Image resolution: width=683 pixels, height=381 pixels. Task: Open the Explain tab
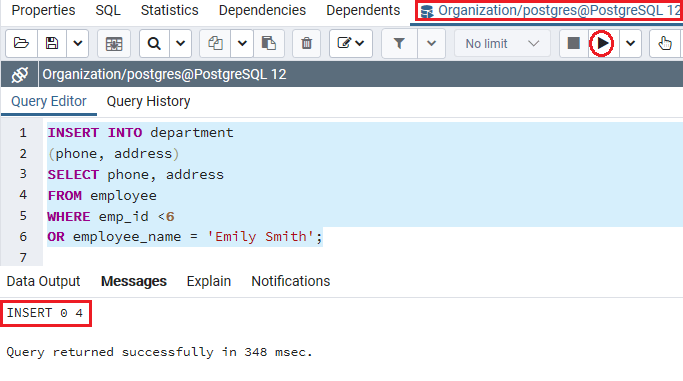click(x=209, y=281)
